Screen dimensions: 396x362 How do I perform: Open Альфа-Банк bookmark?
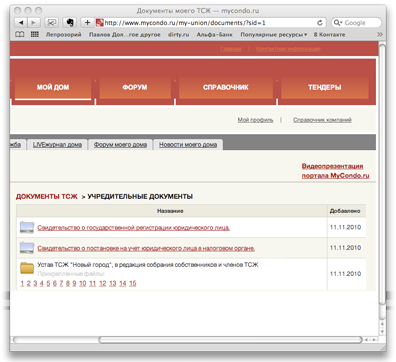(215, 34)
